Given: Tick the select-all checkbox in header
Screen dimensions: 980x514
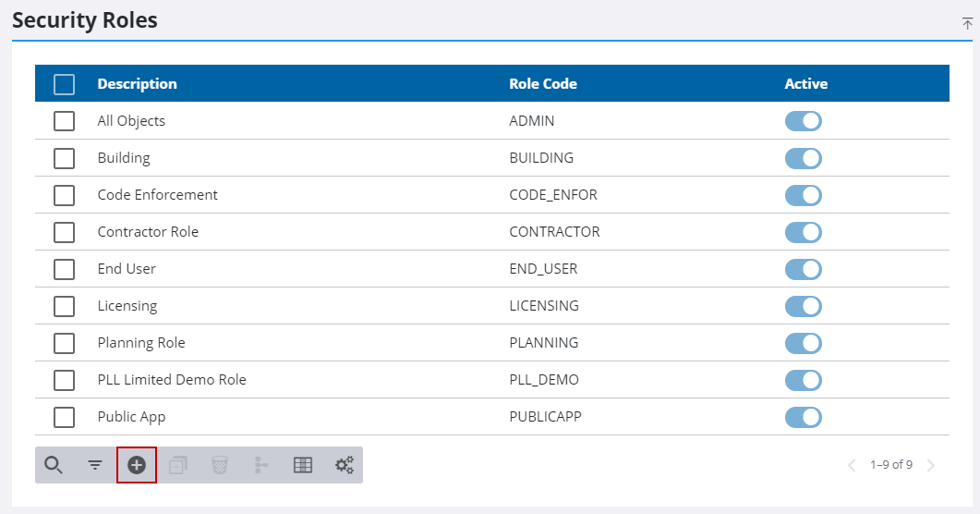Looking at the screenshot, I should [64, 84].
